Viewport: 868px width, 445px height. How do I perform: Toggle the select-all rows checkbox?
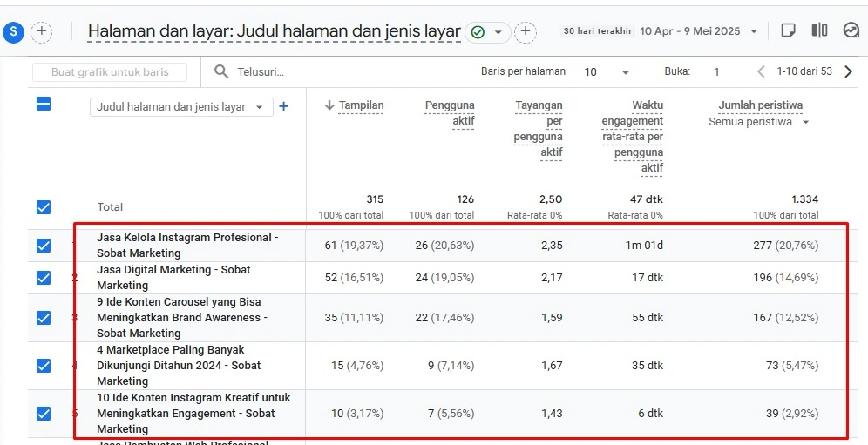pyautogui.click(x=44, y=104)
